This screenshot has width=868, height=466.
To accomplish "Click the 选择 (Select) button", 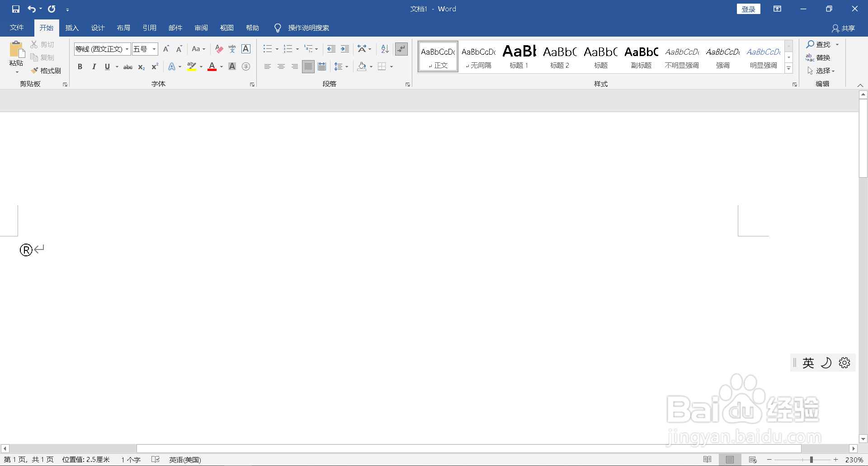I will click(x=821, y=71).
